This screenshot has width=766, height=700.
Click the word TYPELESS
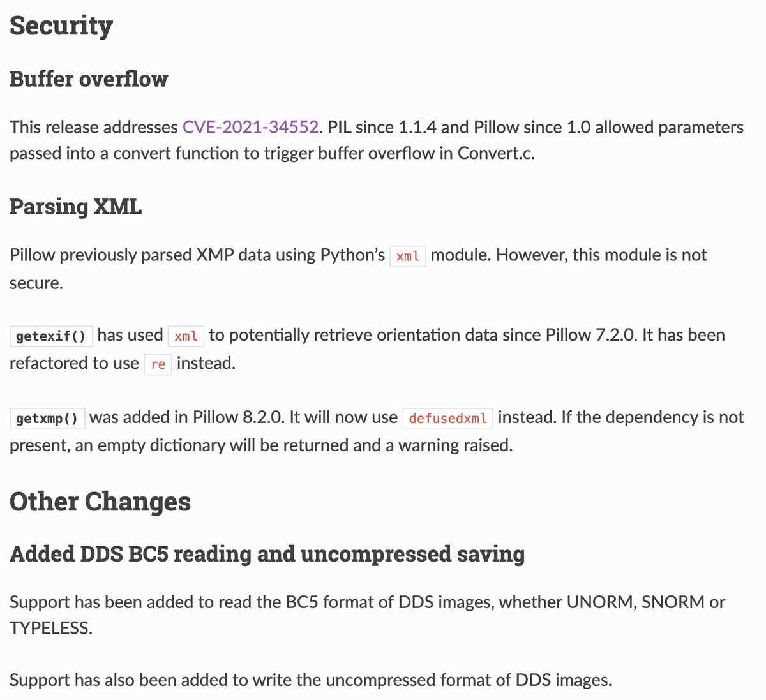pyautogui.click(x=51, y=628)
